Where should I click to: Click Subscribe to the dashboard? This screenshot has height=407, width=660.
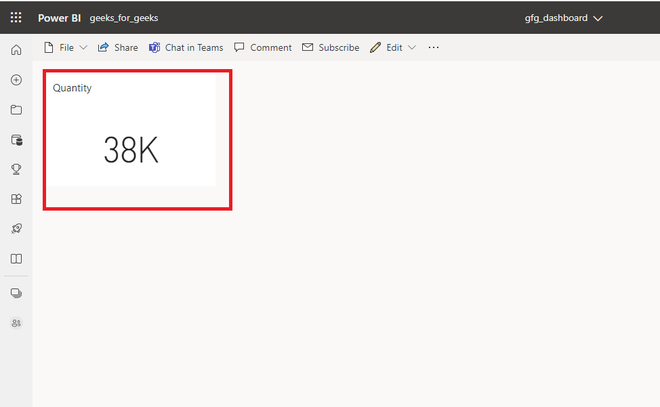point(330,48)
